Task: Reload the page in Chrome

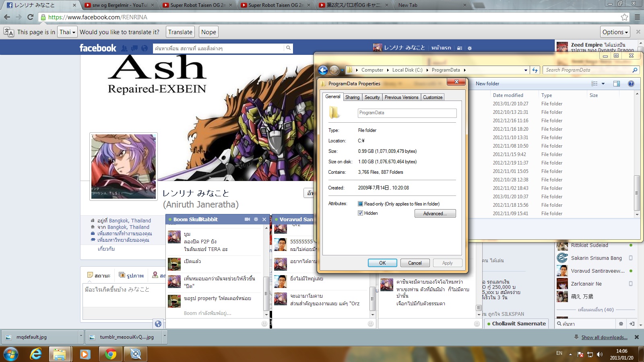Action: (30, 17)
